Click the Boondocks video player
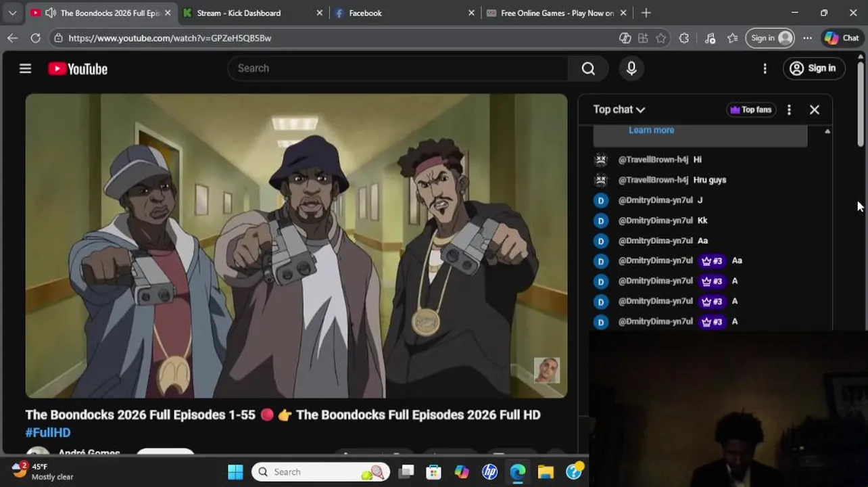Screen dimensions: 868x487 pyautogui.click(x=296, y=246)
